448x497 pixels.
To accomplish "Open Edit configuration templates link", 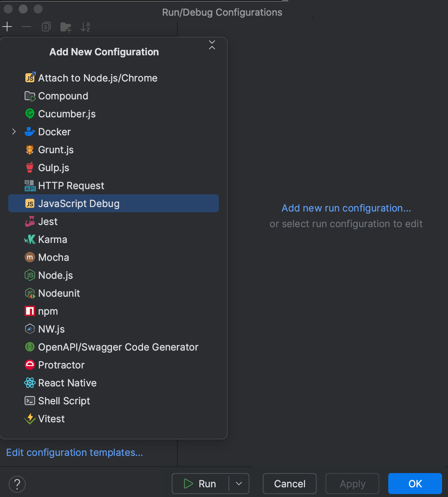I will click(x=75, y=452).
